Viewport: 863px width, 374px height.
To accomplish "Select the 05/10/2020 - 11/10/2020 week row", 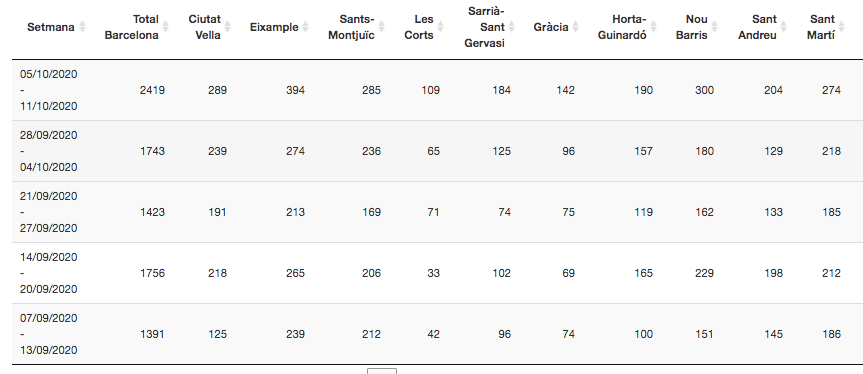I will [438, 90].
